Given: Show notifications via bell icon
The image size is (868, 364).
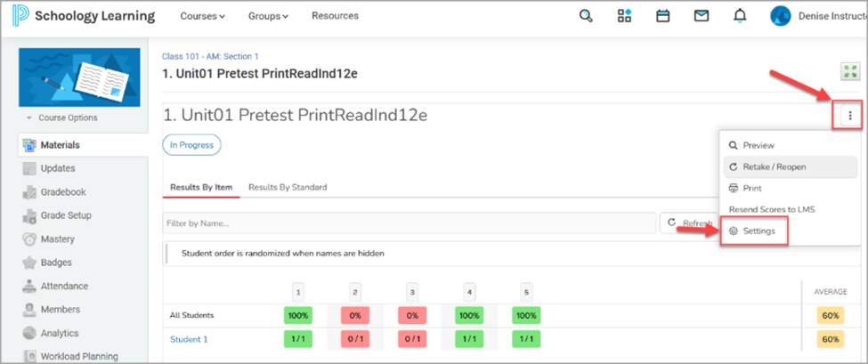Looking at the screenshot, I should tap(740, 16).
